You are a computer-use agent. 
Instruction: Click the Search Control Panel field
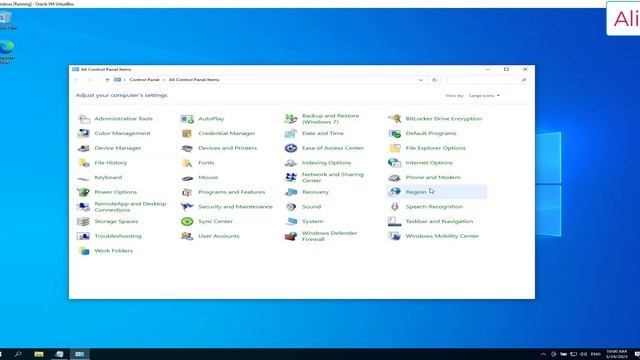pyautogui.click(x=488, y=80)
